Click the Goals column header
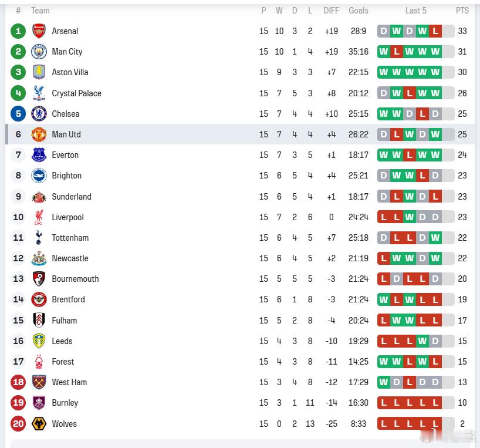Viewport: 480px width, 448px height. (358, 11)
